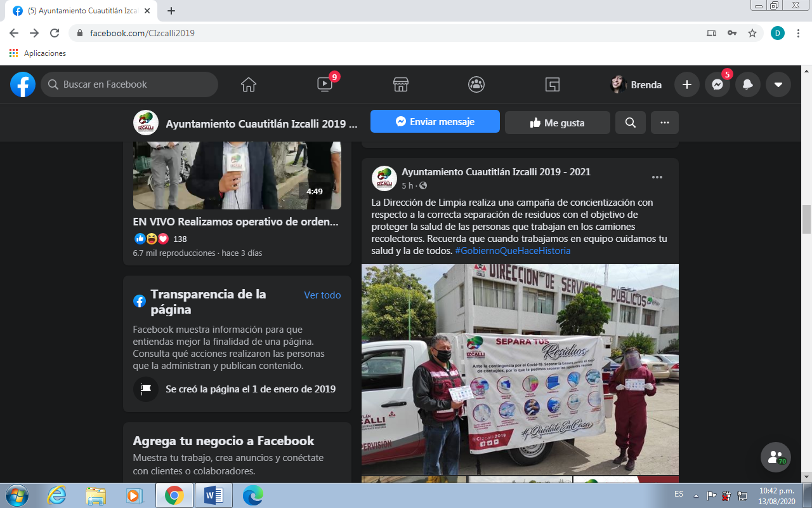This screenshot has width=812, height=508.
Task: Click the Facebook logo home icon
Action: pyautogui.click(x=23, y=84)
